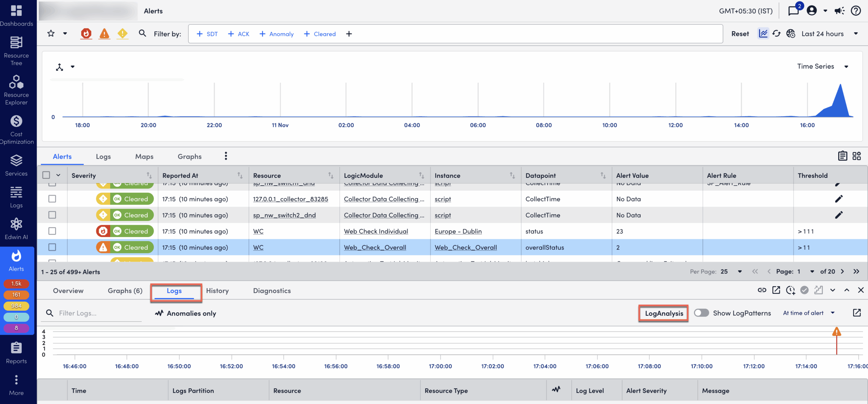This screenshot has width=868, height=404.
Task: Refresh the alerts data
Action: [x=777, y=34]
